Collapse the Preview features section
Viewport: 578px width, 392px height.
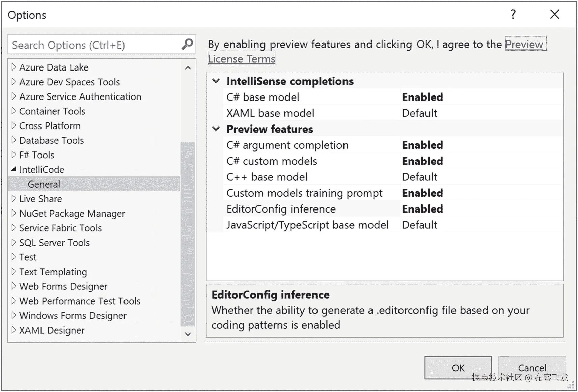coord(216,129)
